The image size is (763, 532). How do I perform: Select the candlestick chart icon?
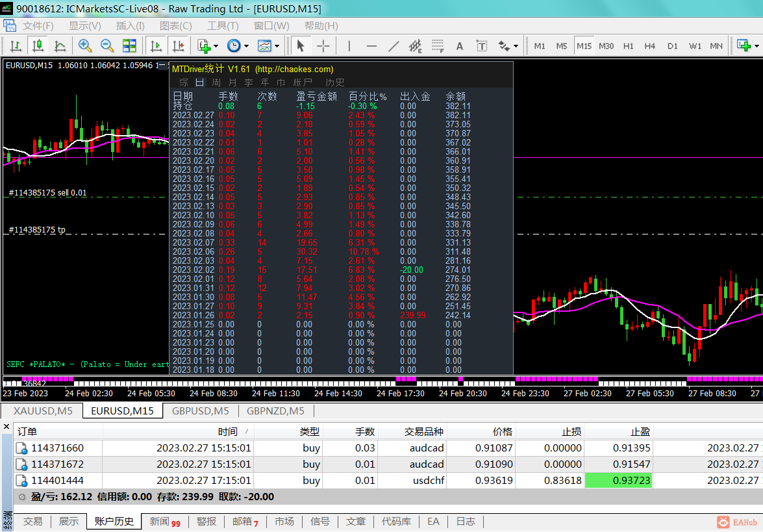(x=38, y=45)
